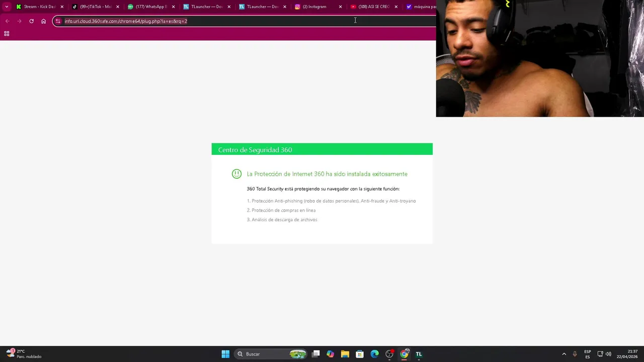Click the Chrome icon in the taskbar

tap(404, 354)
